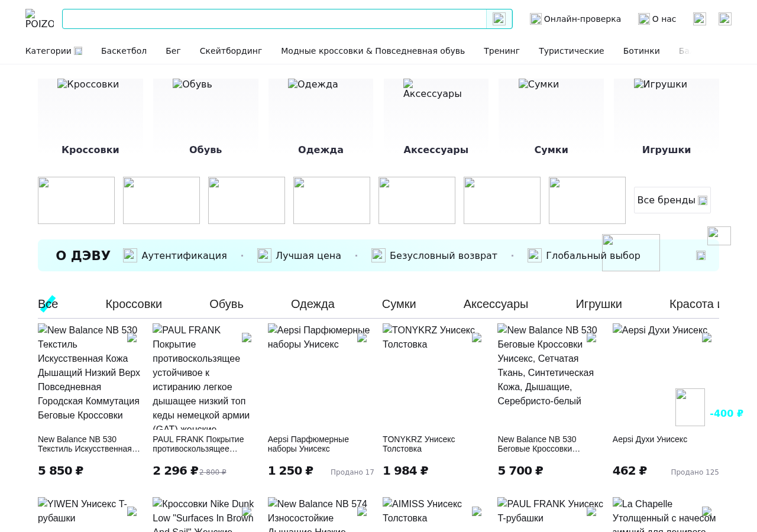Viewport: 757px width, 532px height.
Task: Open the О нас info icon
Action: 644,19
